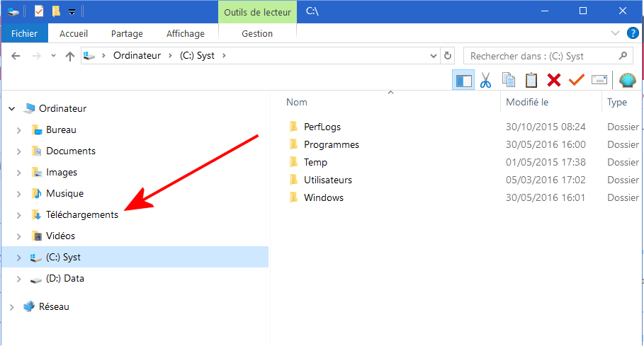
Task: Switch to the Affichage tab
Action: tap(185, 34)
